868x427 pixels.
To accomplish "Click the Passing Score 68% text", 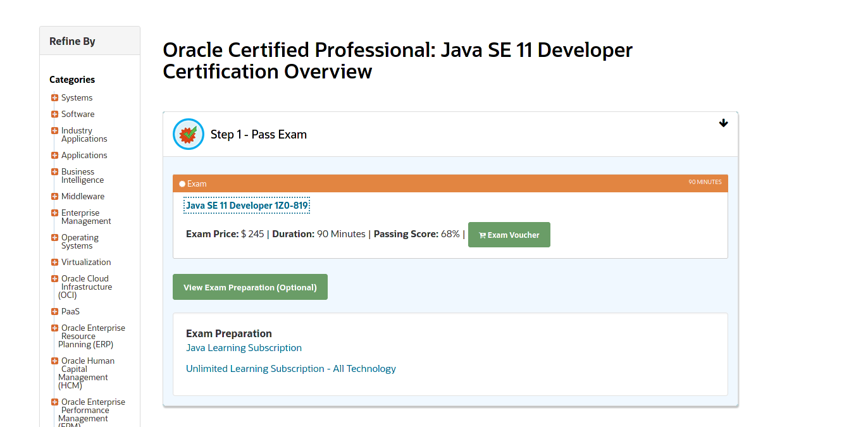I will (417, 234).
